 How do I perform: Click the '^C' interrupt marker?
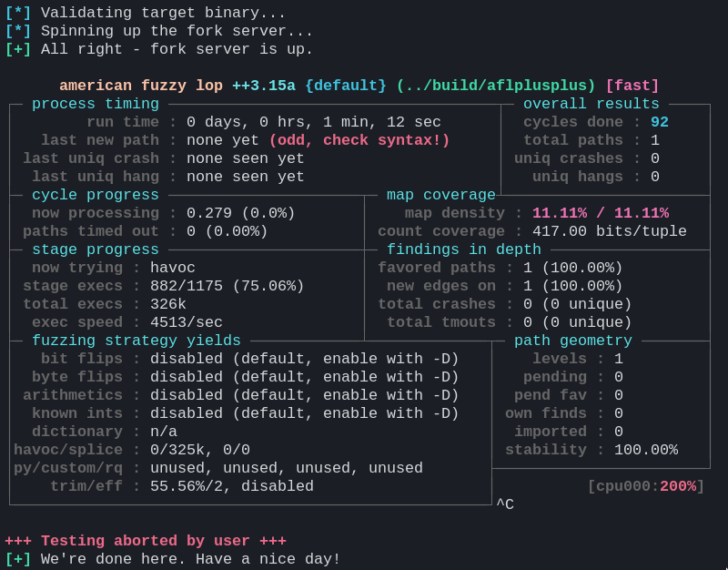(505, 504)
